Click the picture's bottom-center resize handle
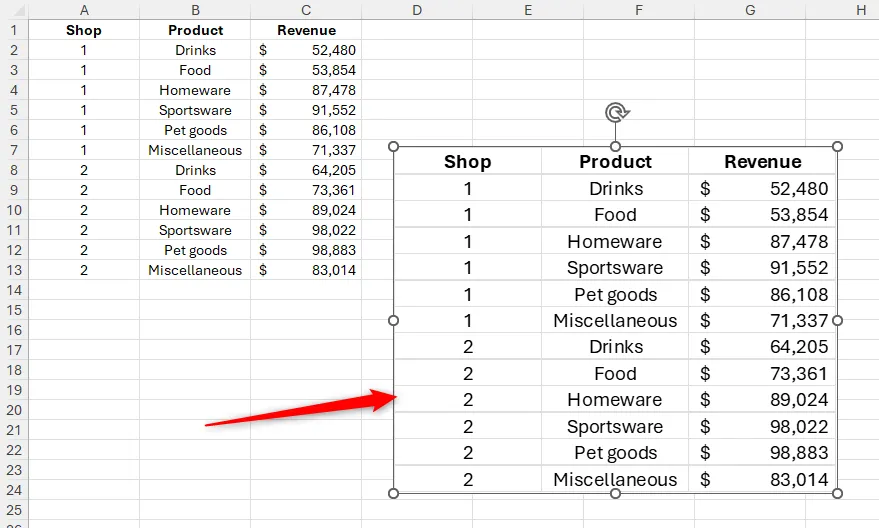 point(615,493)
